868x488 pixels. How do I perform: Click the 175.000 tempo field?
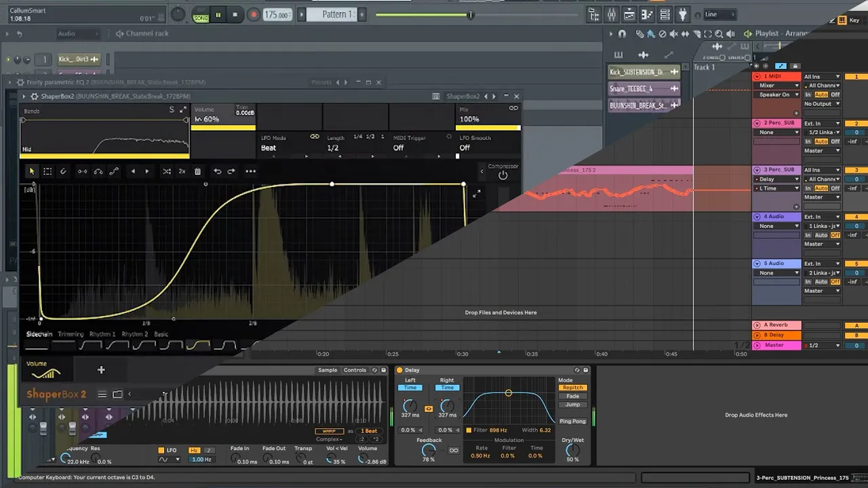coord(277,15)
